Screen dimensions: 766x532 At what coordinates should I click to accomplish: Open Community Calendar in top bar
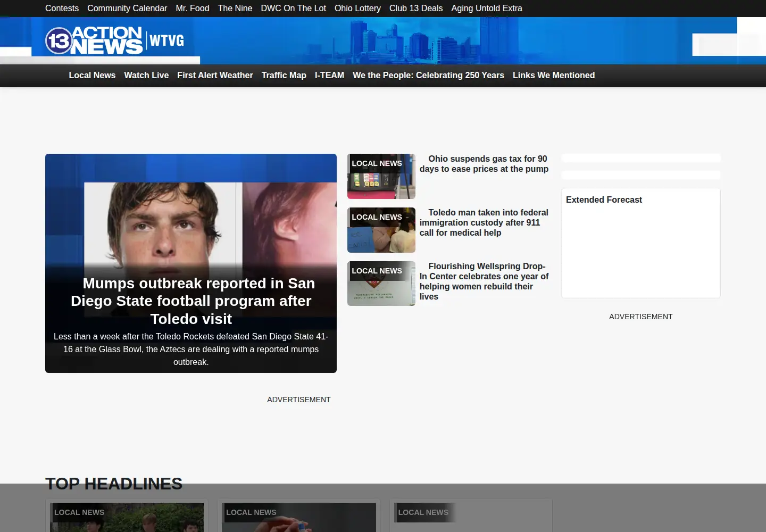click(127, 9)
